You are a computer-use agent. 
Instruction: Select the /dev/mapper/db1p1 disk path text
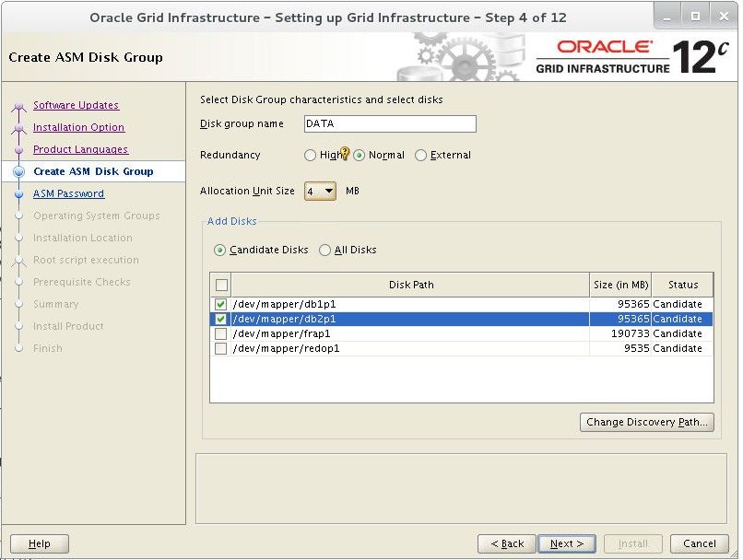(284, 304)
